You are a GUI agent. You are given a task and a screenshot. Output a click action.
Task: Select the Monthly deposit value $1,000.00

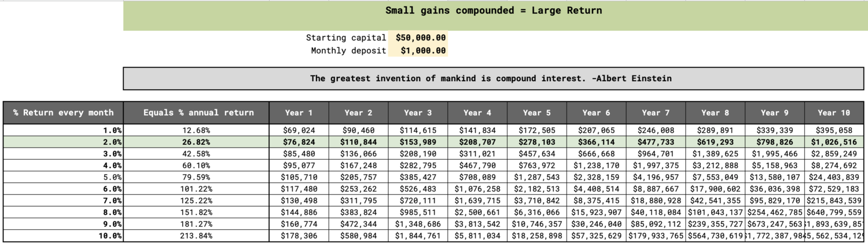pyautogui.click(x=417, y=50)
